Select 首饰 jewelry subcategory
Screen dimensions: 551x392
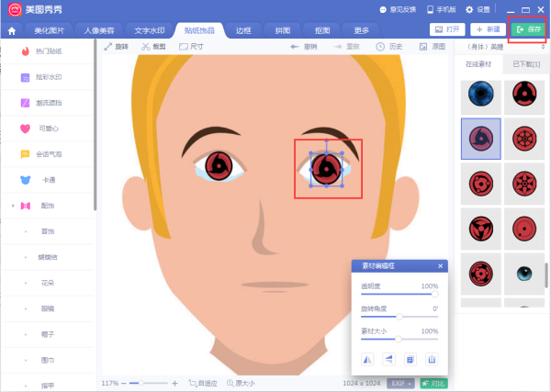coord(48,231)
